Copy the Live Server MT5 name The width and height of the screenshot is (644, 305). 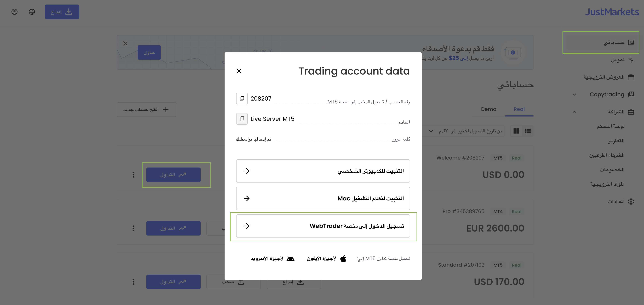pos(242,119)
